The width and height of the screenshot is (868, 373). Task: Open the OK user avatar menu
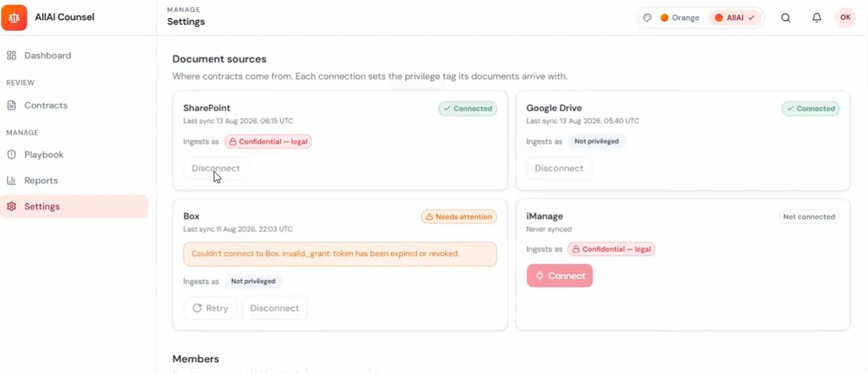[x=845, y=18]
